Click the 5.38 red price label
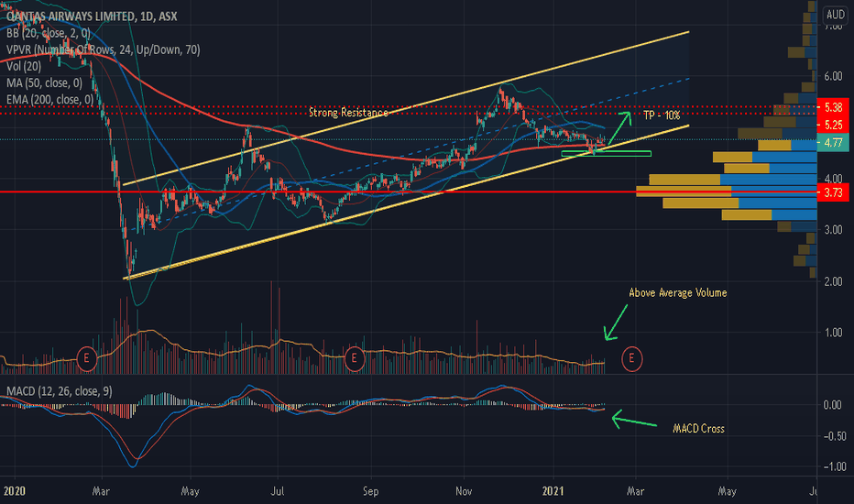 tap(833, 107)
